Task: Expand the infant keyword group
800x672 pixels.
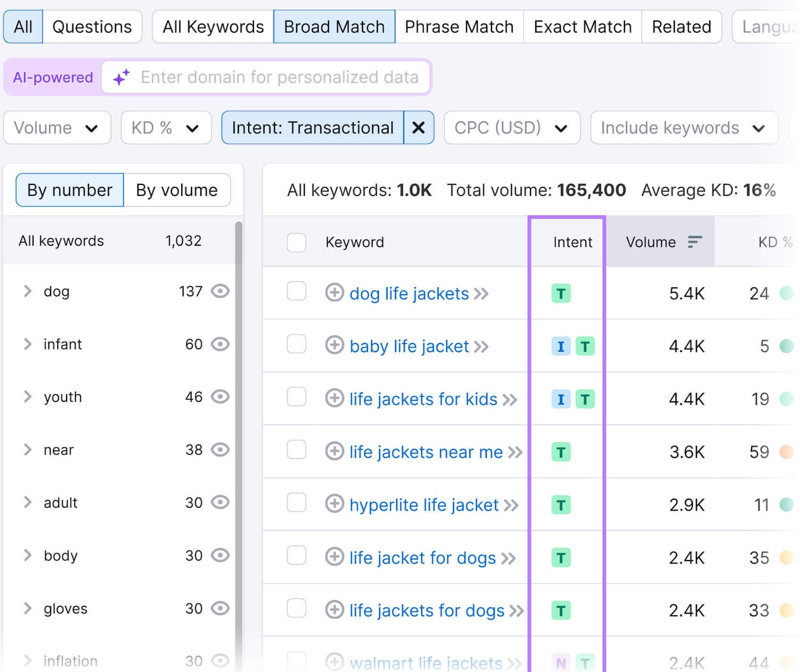Action: [x=28, y=344]
